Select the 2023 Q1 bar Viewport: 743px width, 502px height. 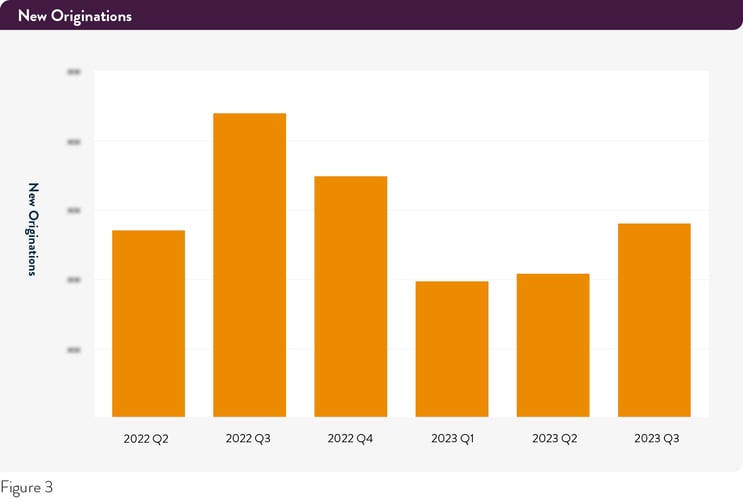pos(452,349)
